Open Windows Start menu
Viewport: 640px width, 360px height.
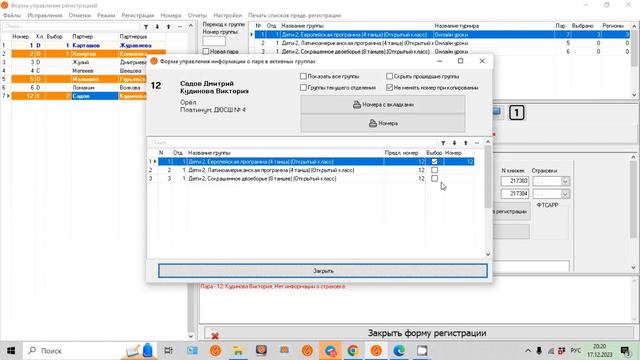(x=11, y=351)
